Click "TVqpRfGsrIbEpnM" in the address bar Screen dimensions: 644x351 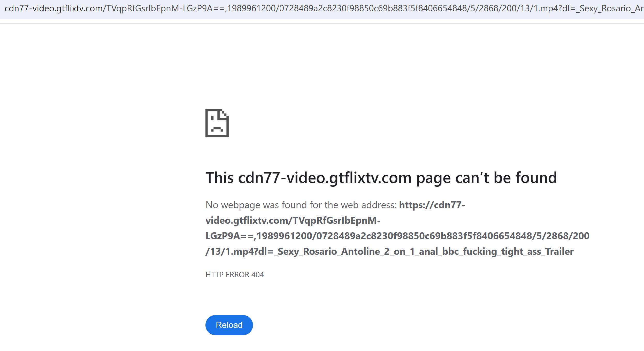point(142,9)
